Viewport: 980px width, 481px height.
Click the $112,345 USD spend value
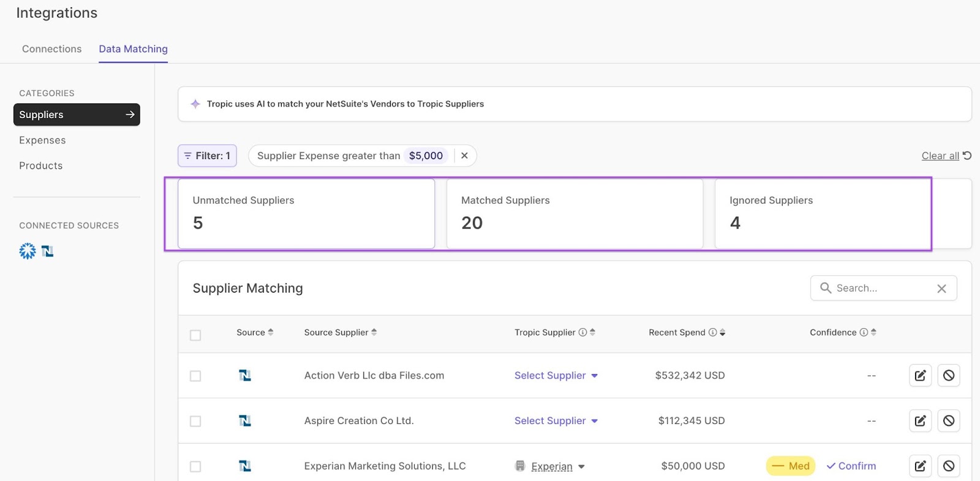(x=692, y=421)
